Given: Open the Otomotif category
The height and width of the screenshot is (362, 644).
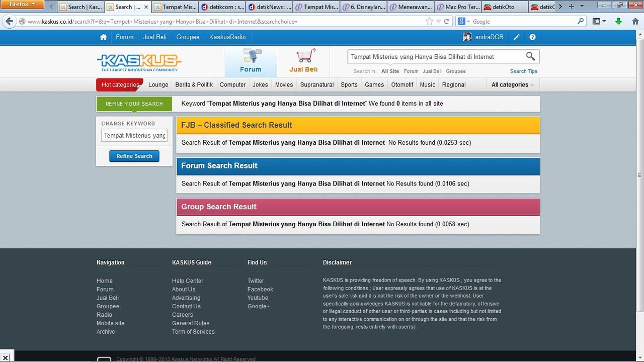Looking at the screenshot, I should pyautogui.click(x=403, y=85).
